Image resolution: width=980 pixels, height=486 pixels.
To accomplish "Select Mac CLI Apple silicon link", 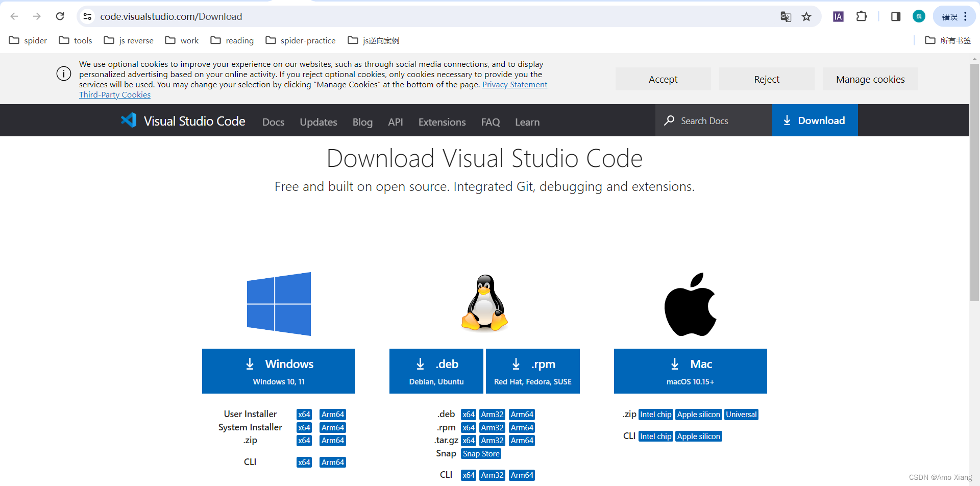I will point(699,436).
